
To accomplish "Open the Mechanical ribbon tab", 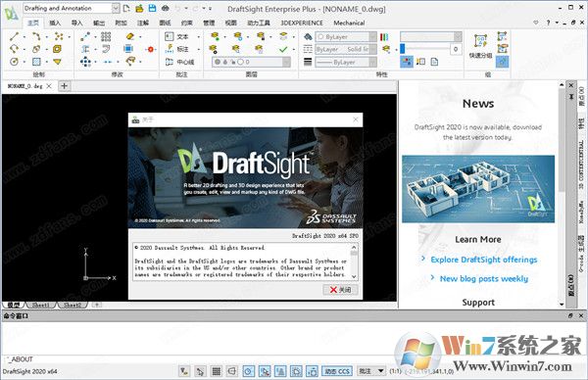I will coord(349,23).
